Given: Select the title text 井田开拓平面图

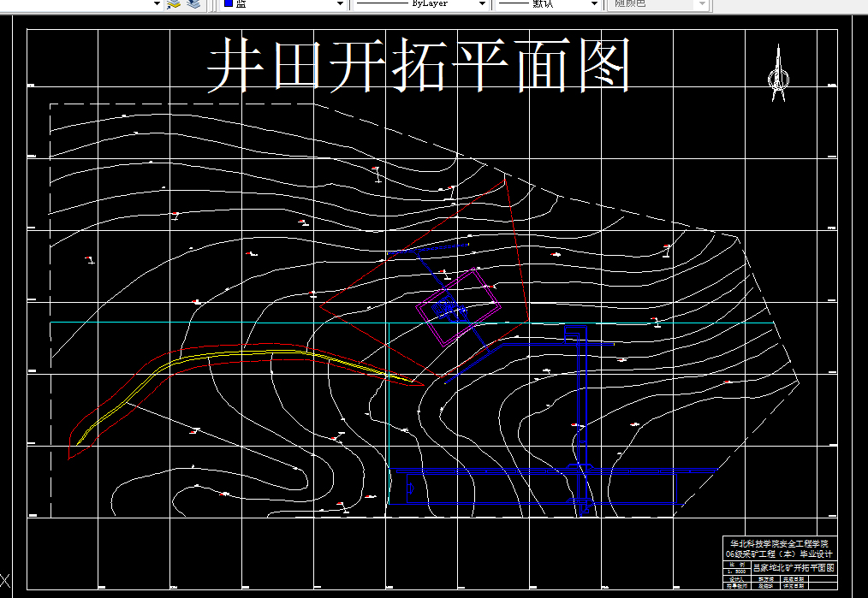Looking at the screenshot, I should (x=419, y=64).
